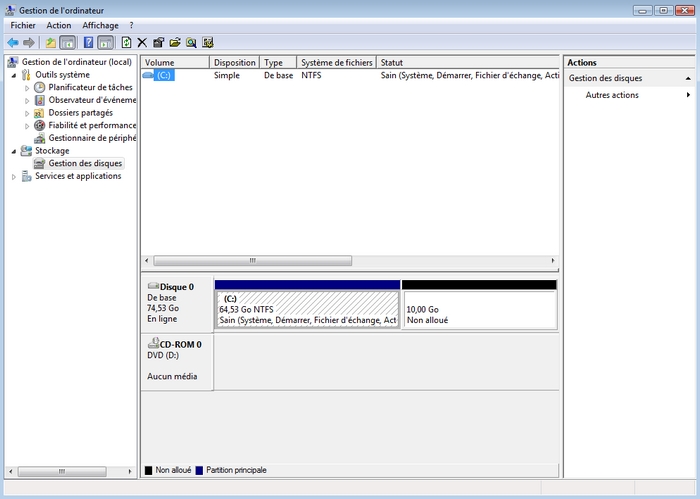
Task: Click the Observateur d'événements icon
Action: pos(40,100)
